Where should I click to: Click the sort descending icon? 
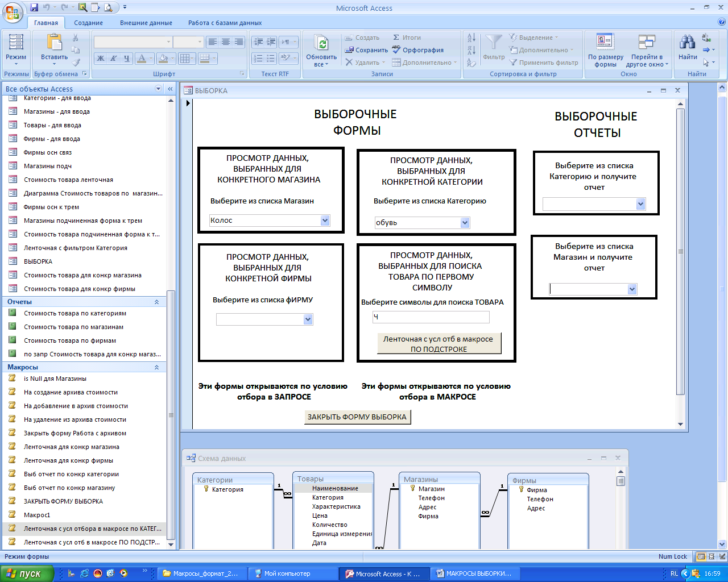click(471, 50)
